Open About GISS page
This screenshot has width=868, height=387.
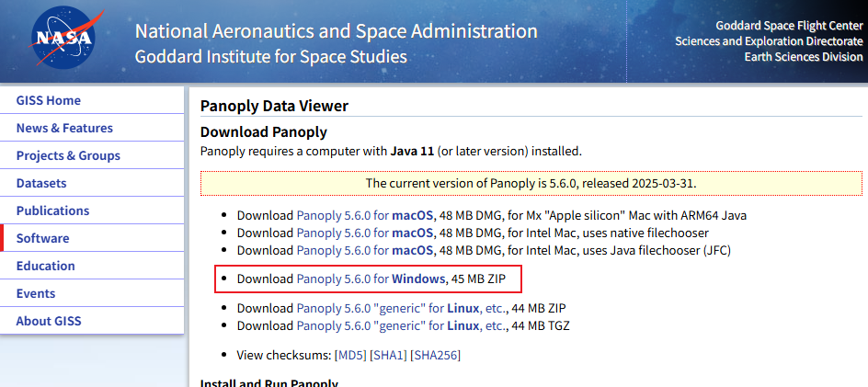click(92, 321)
